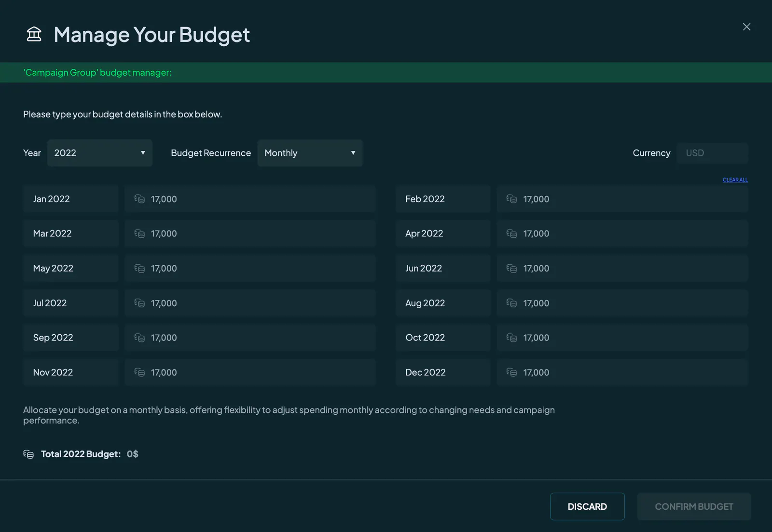
Task: Click the coins icon in Sep 2022 field
Action: (x=139, y=338)
